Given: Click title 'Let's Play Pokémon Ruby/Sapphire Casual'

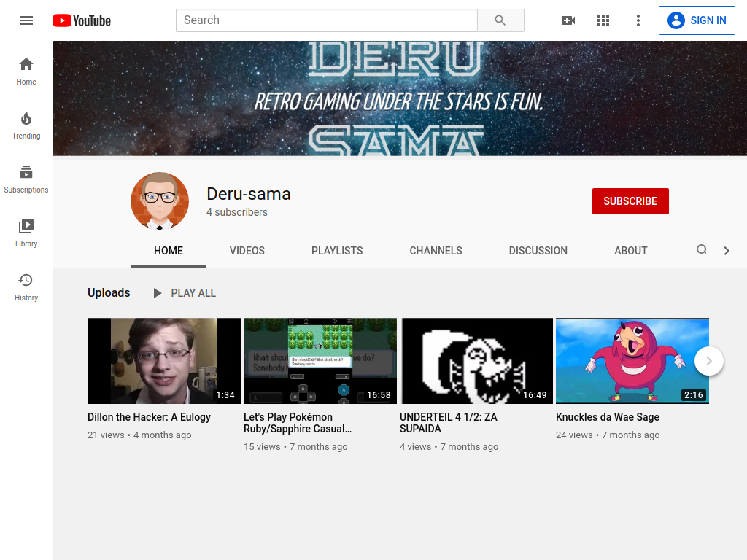Looking at the screenshot, I should (298, 423).
